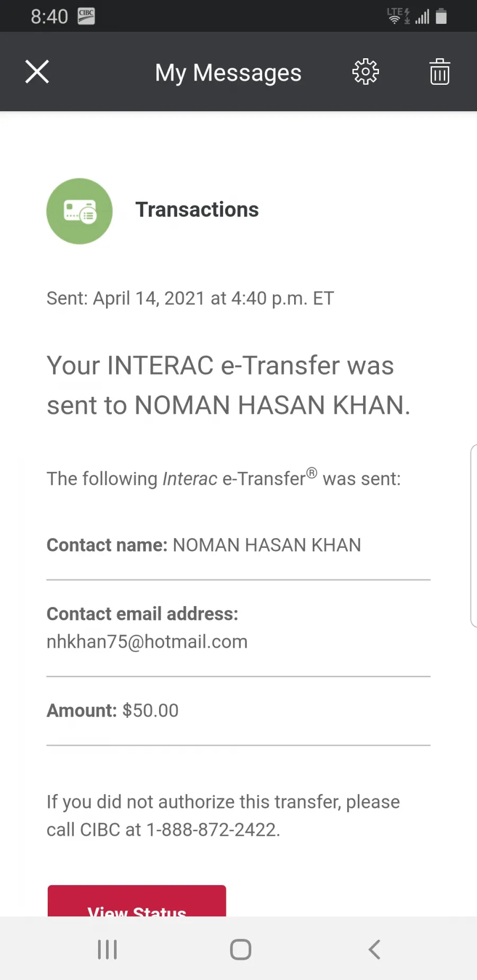Tap the e-Transfer sent headline text
The image size is (477, 980).
[228, 385]
